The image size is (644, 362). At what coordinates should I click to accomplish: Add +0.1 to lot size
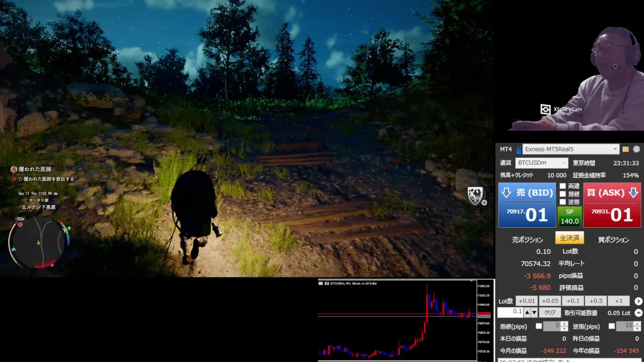573,301
